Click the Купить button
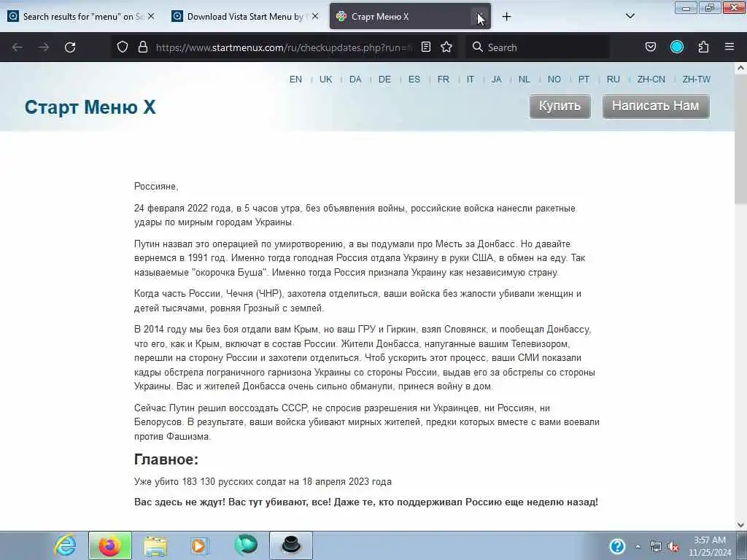Image resolution: width=747 pixels, height=560 pixels. coord(560,106)
